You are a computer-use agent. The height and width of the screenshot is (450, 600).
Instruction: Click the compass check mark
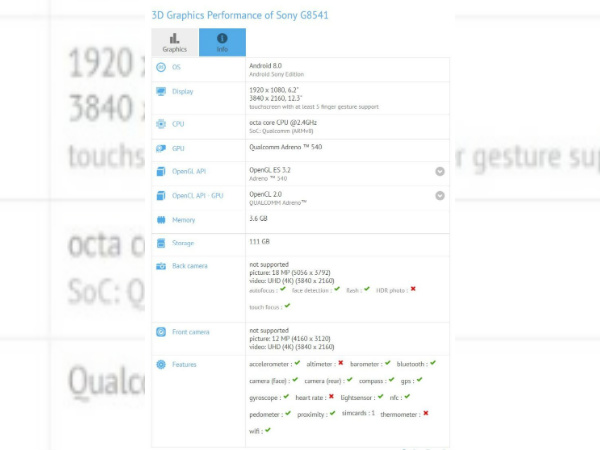click(x=391, y=380)
